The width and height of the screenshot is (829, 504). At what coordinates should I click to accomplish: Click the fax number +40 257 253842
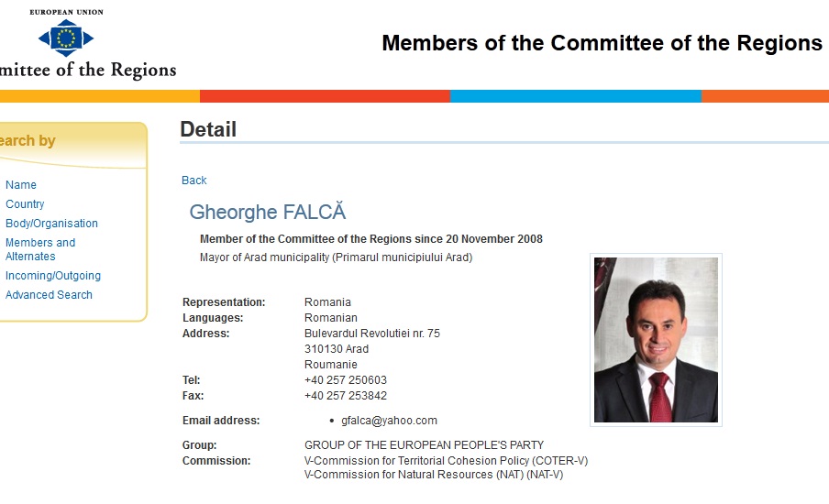(346, 396)
